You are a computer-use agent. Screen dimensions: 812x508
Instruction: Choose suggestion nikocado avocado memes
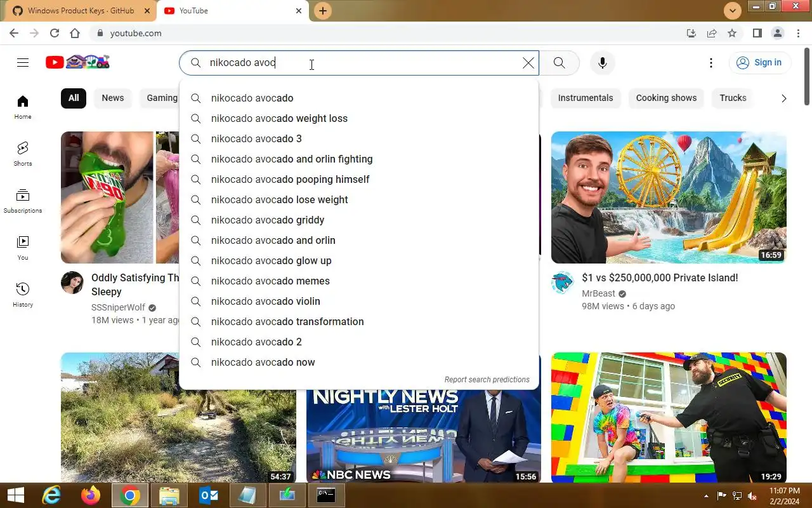[359, 281]
